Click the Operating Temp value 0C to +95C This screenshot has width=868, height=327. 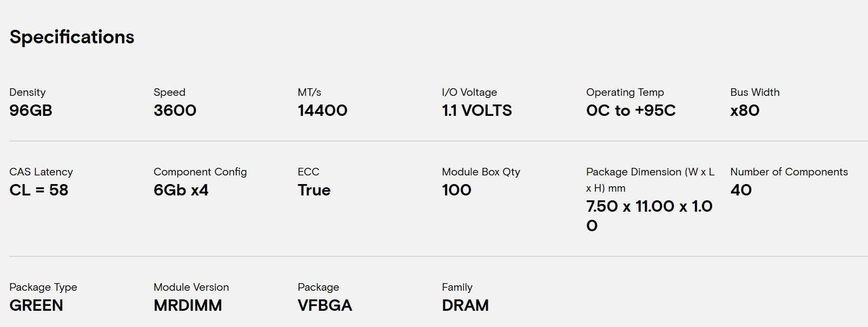(631, 110)
